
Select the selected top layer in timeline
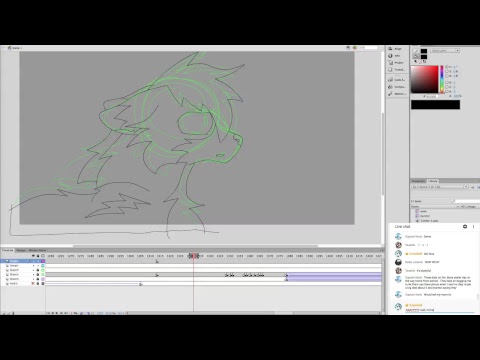point(23,261)
